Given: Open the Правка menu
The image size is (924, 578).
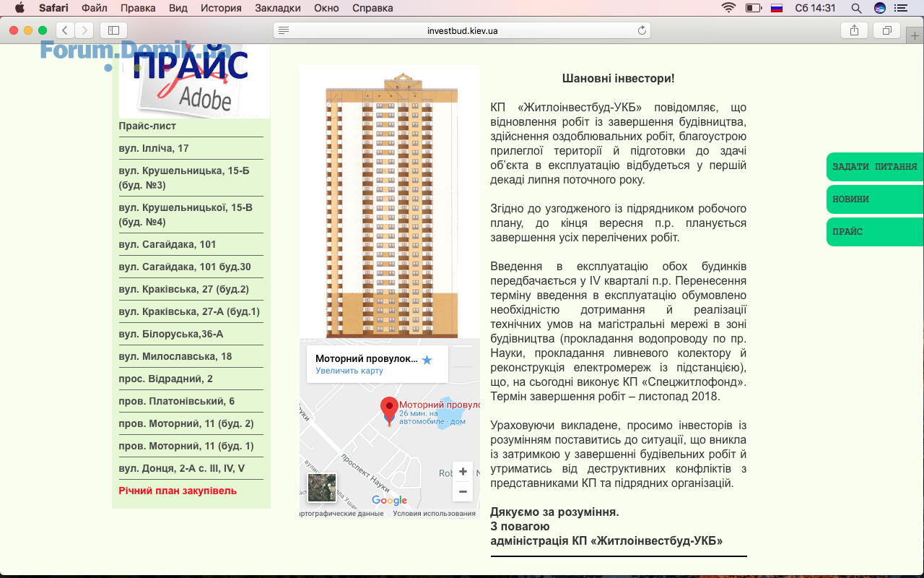Looking at the screenshot, I should point(138,8).
